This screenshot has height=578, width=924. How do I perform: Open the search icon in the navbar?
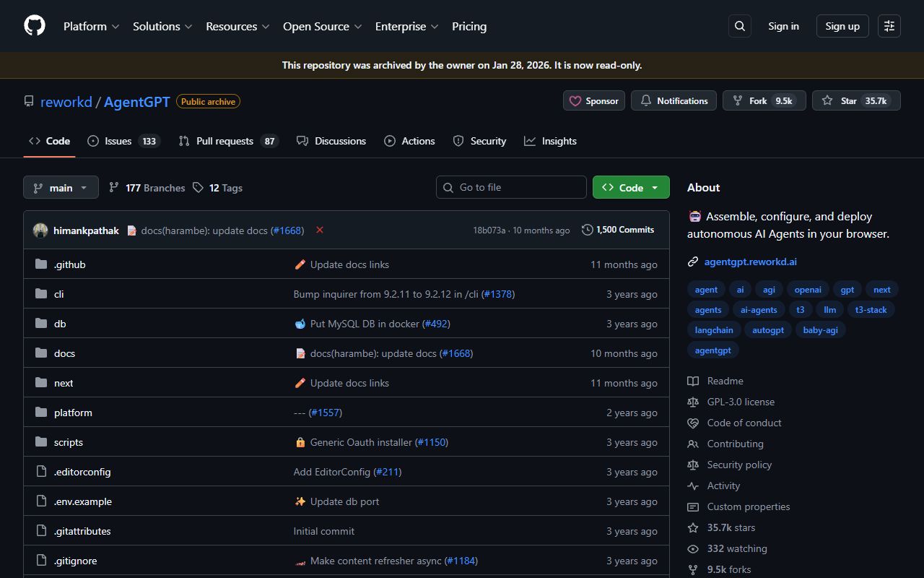(x=739, y=26)
